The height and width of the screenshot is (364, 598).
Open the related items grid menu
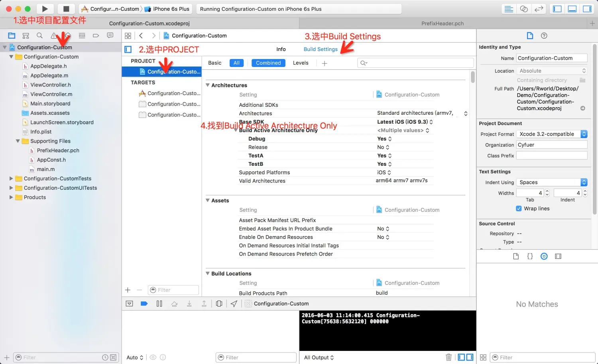point(128,35)
